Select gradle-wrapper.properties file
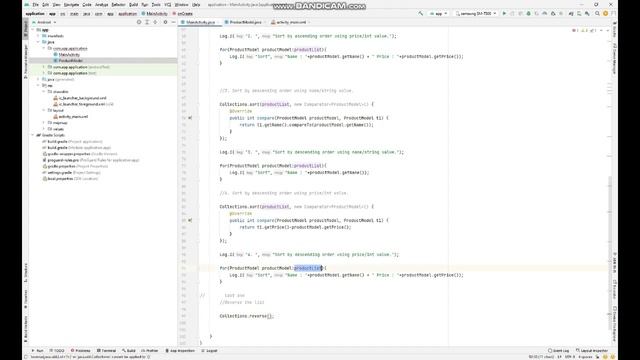This screenshot has width=640, height=360. pyautogui.click(x=80, y=154)
